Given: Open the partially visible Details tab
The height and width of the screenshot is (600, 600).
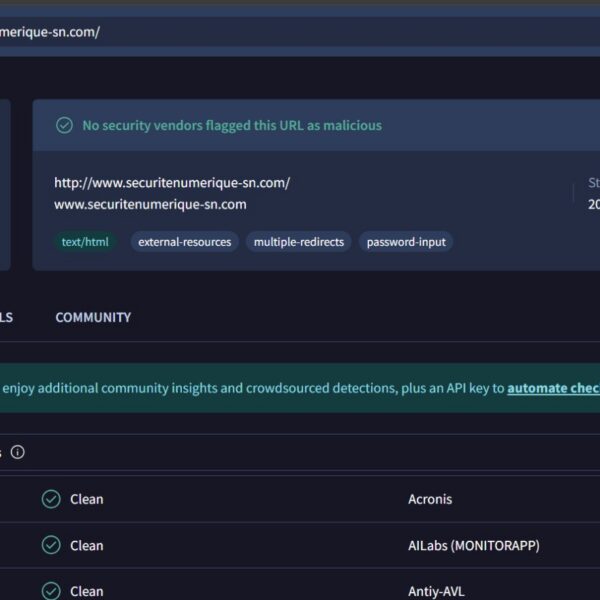Looking at the screenshot, I should click(6, 317).
